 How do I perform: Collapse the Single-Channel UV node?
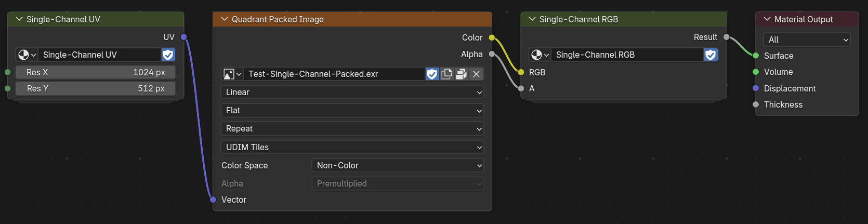click(x=19, y=19)
